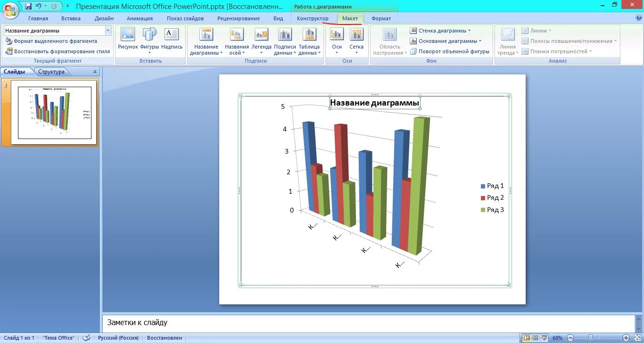Switch to the Вставка tab
Screen dimensions: 644x343
click(71, 18)
